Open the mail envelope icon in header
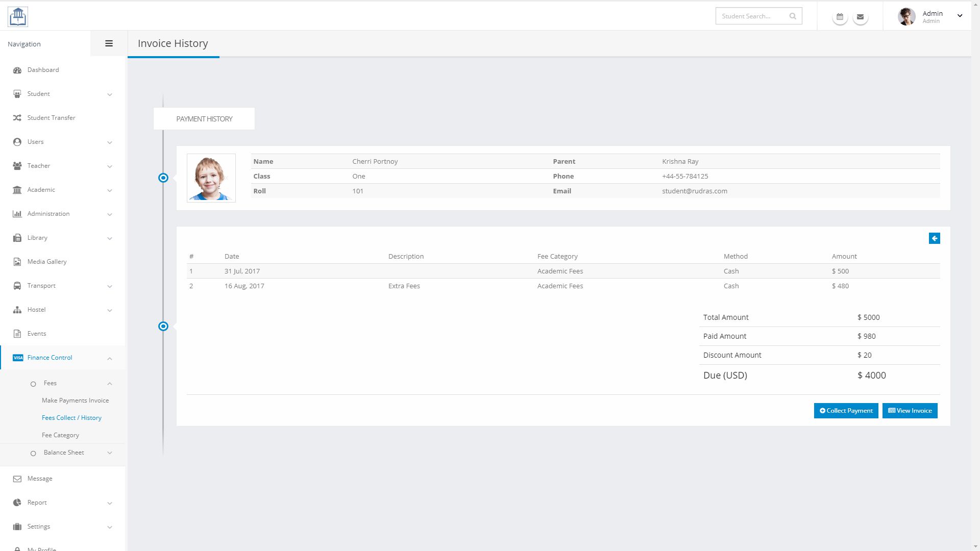980x551 pixels. tap(860, 17)
